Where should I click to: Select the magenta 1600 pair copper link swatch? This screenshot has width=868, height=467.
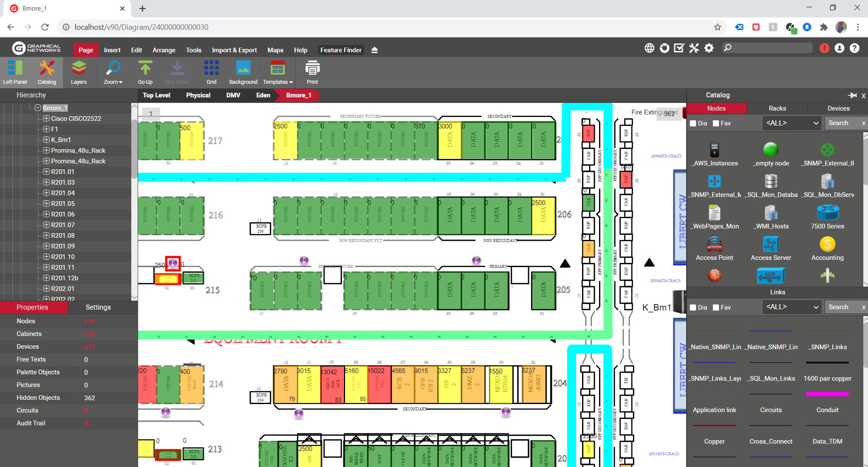point(827,394)
